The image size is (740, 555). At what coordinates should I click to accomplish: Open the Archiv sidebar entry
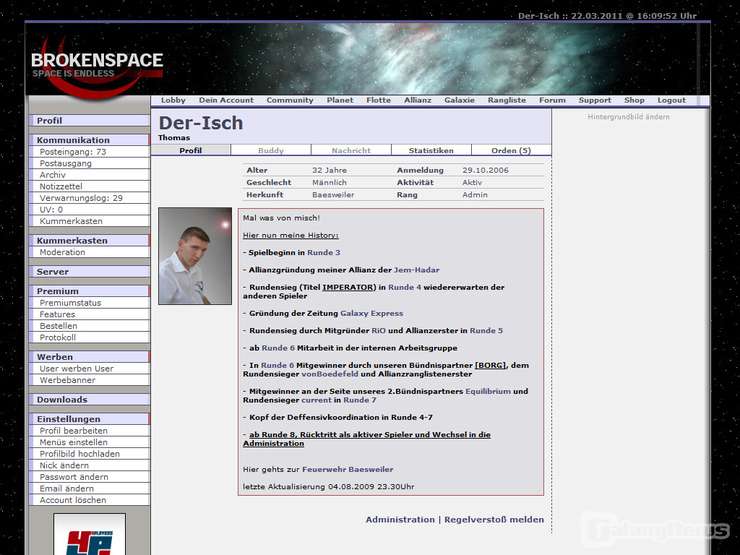coord(89,175)
